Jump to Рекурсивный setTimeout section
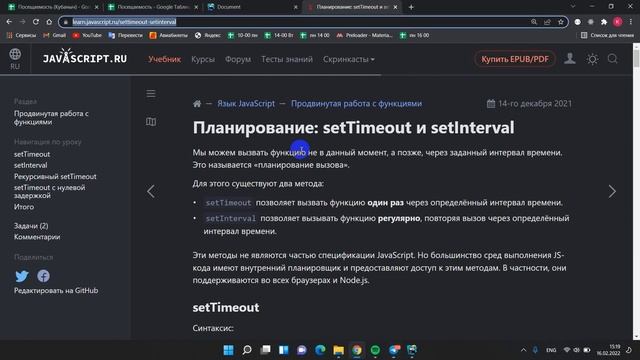This screenshot has height=360, width=640. pyautogui.click(x=55, y=177)
